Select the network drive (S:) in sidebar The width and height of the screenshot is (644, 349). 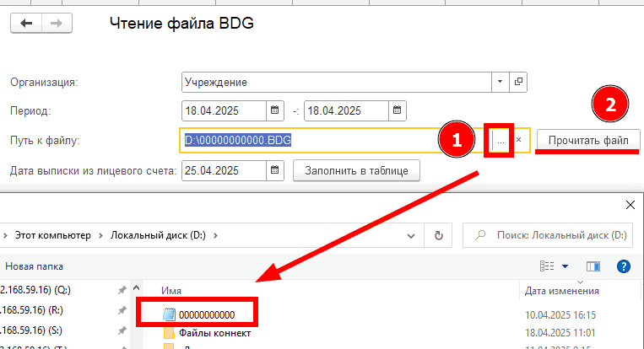(x=31, y=330)
